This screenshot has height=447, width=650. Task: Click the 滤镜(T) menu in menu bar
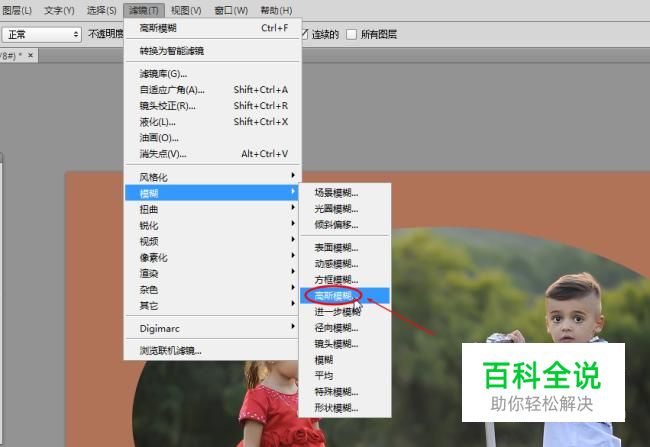point(144,10)
